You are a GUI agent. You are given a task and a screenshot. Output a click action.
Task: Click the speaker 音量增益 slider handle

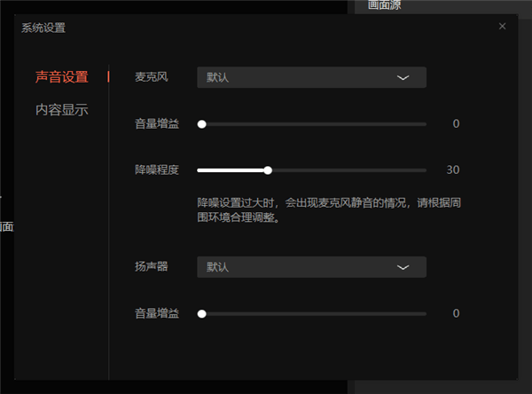[x=202, y=314]
